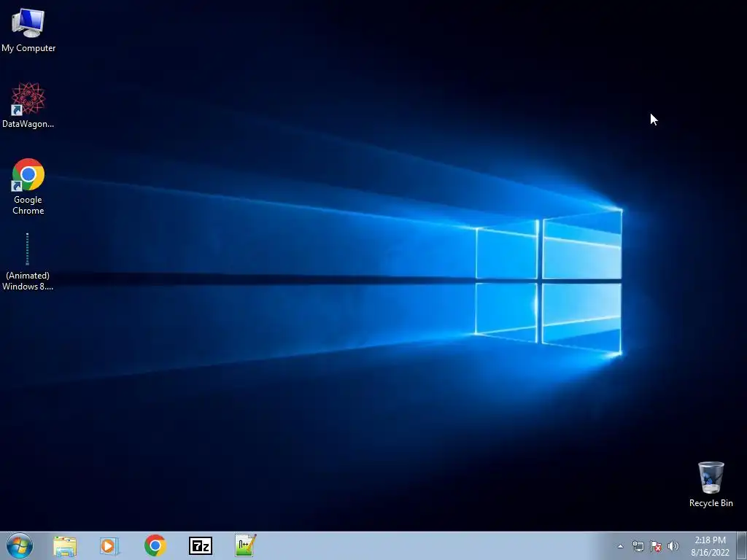Show hidden system tray icons
Screen dimensions: 747x560
pyautogui.click(x=620, y=546)
